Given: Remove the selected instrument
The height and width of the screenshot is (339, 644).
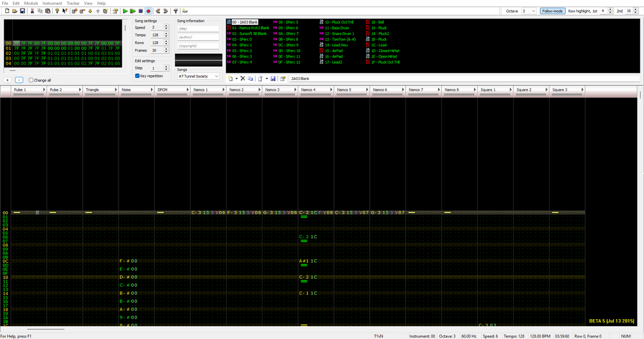Looking at the screenshot, I should click(243, 78).
